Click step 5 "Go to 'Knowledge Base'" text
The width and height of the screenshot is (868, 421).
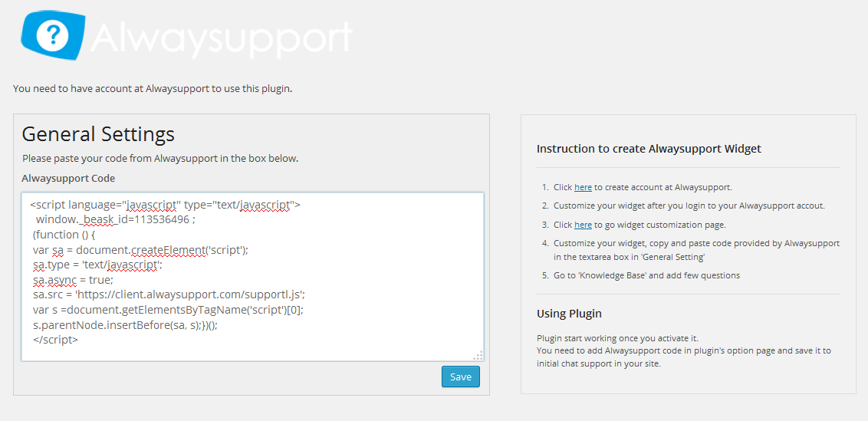[x=646, y=275]
